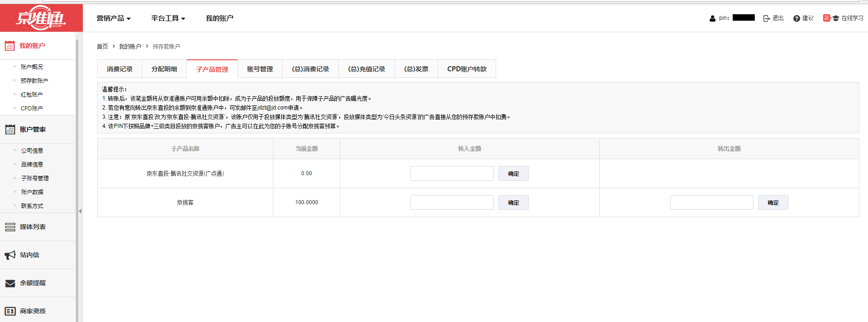This screenshot has height=322, width=868.
Task: Click the 在线学习 link
Action: 852,18
